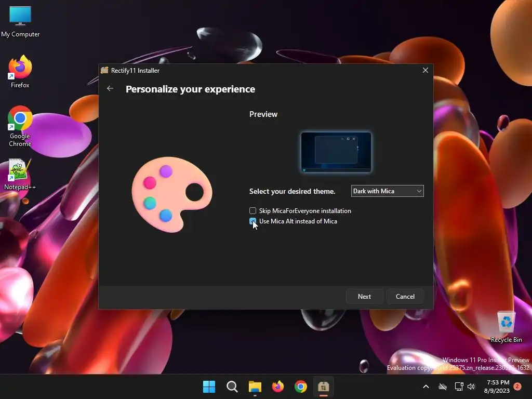Go back using the installer arrow
This screenshot has height=399, width=532.
click(x=110, y=88)
